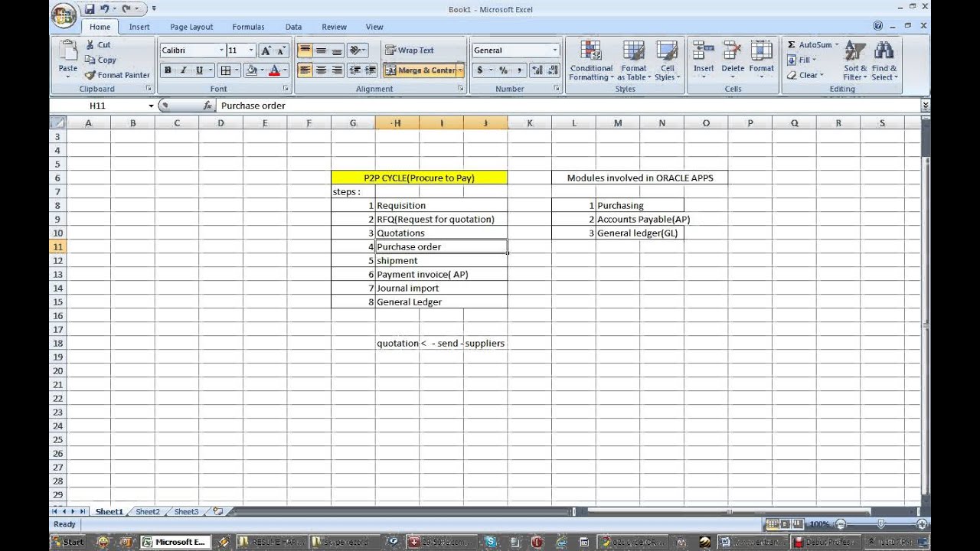Click the Paste clipboard icon
980x551 pixels.
pyautogui.click(x=67, y=51)
